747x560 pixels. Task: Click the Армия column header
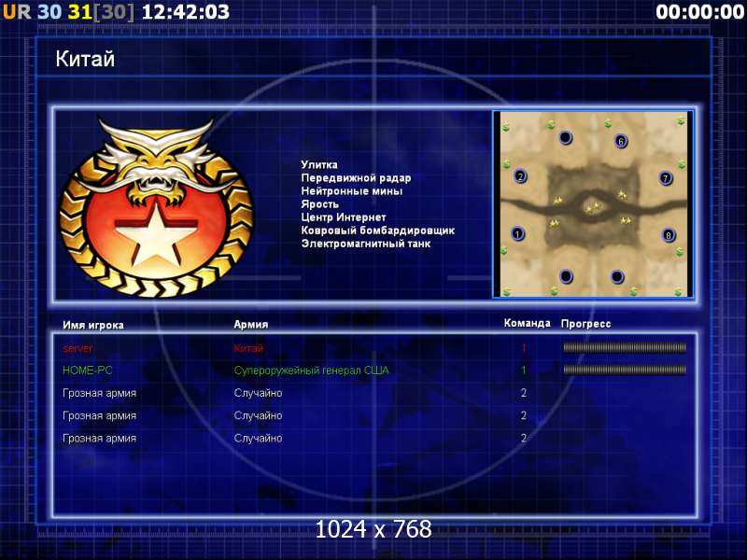pyautogui.click(x=251, y=324)
